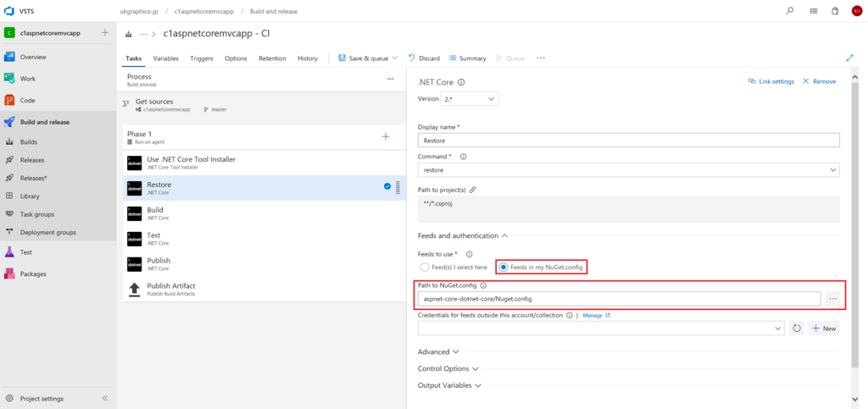Switch to the History tab
868x409 pixels.
[308, 58]
